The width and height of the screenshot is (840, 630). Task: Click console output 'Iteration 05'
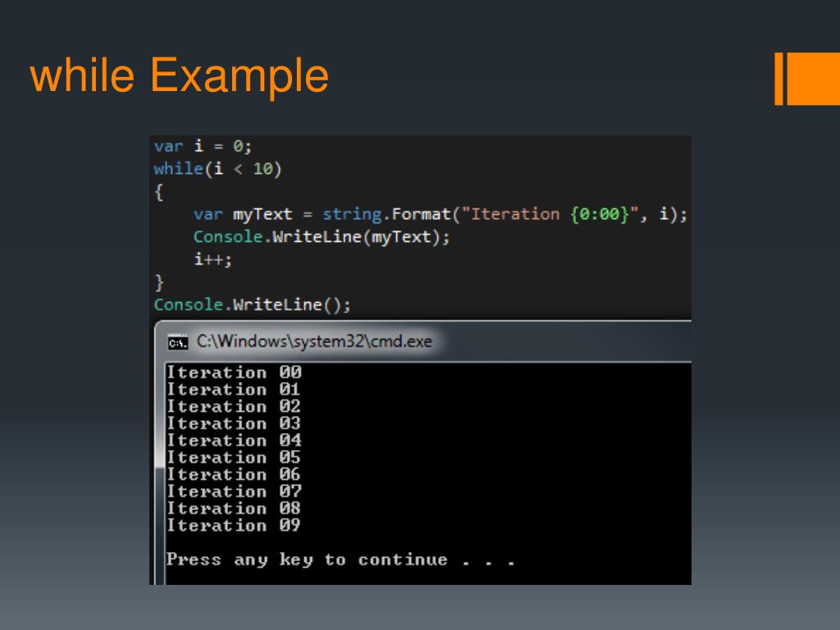point(234,458)
